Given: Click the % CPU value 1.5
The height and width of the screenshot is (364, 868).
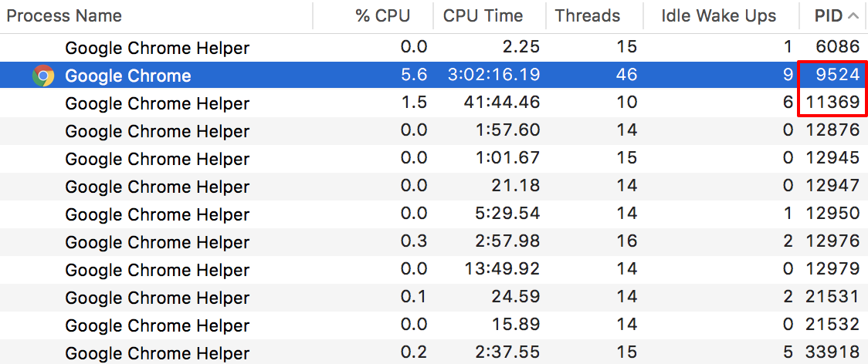Looking at the screenshot, I should pos(413,103).
